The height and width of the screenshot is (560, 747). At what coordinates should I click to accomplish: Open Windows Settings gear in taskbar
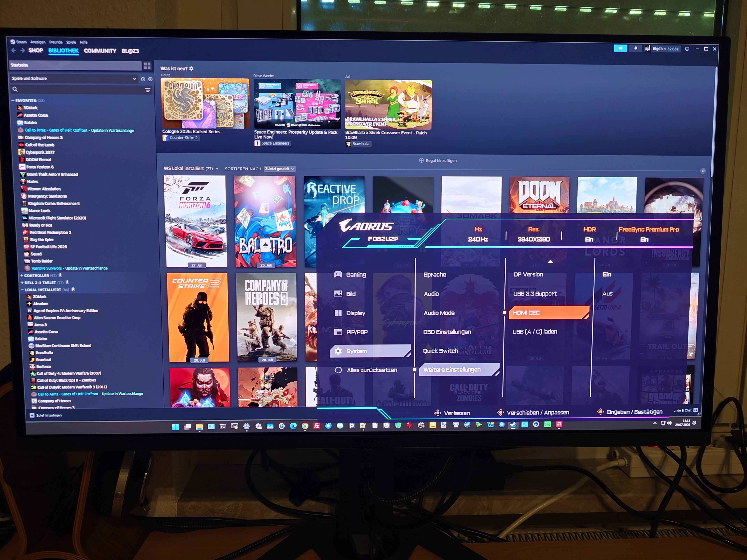[246, 427]
